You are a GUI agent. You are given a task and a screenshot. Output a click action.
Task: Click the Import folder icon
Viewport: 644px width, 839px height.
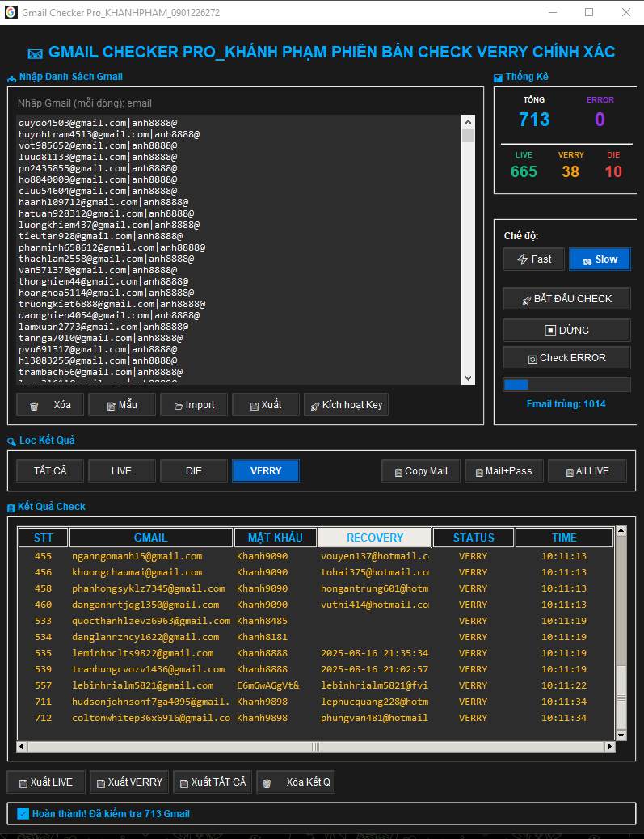point(178,406)
